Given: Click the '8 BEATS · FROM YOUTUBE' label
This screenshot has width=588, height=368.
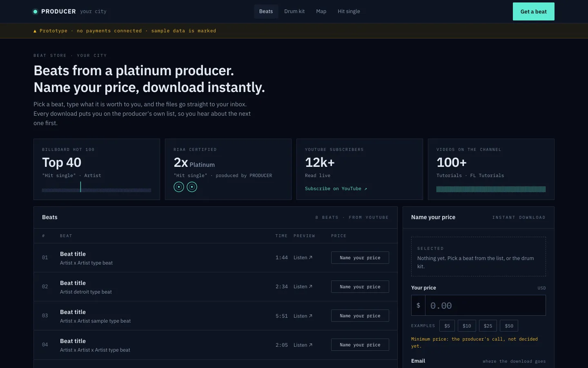Looking at the screenshot, I should pos(352,218).
